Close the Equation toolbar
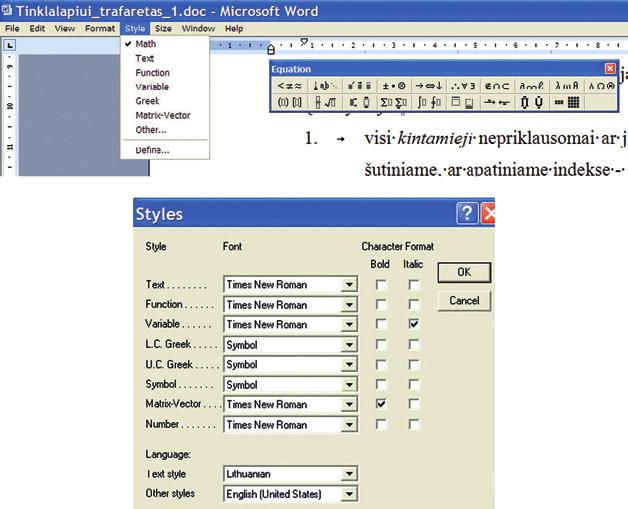The image size is (628, 509). pyautogui.click(x=610, y=69)
